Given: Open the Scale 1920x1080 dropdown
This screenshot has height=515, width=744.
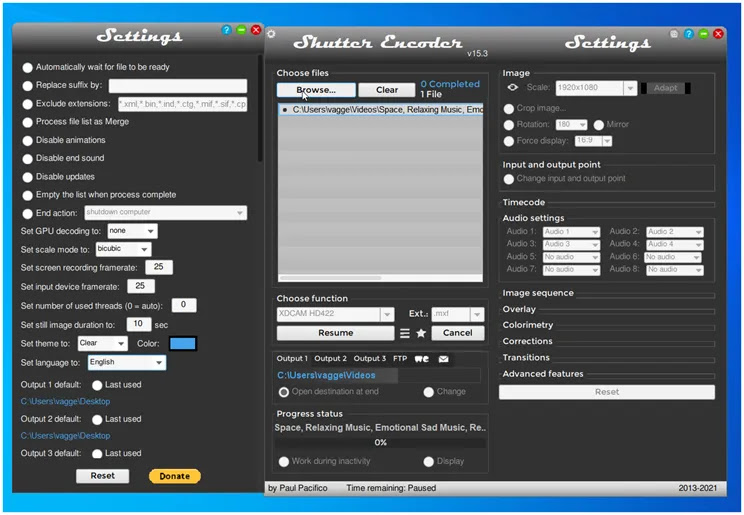Looking at the screenshot, I should (596, 88).
